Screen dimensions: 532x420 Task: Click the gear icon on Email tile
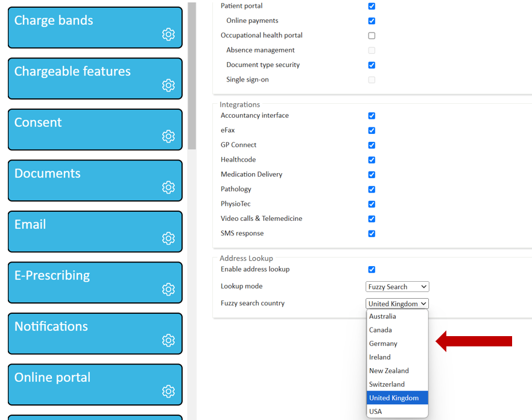pos(168,238)
